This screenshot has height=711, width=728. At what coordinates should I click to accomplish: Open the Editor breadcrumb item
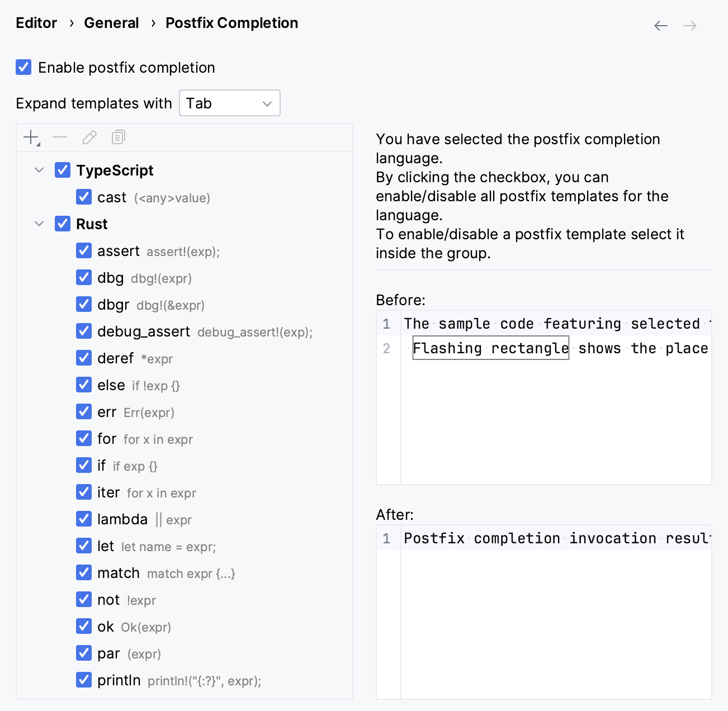tap(36, 23)
